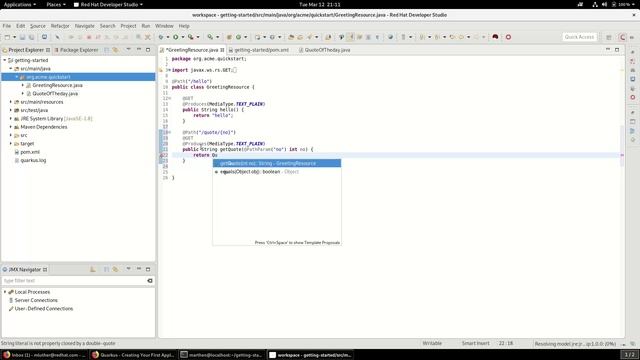Click the red C perspective icon
640x360 pixels.
(x=622, y=37)
